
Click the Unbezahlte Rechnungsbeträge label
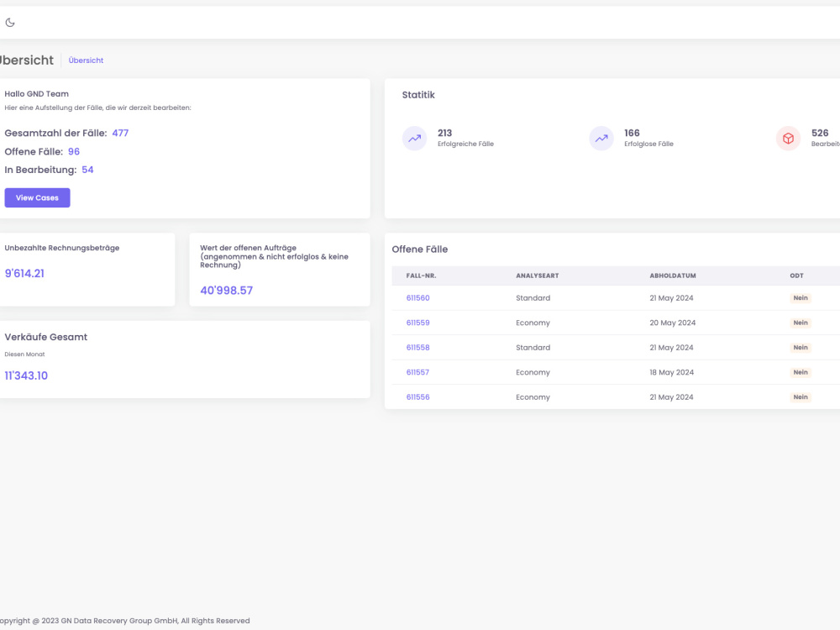point(62,248)
